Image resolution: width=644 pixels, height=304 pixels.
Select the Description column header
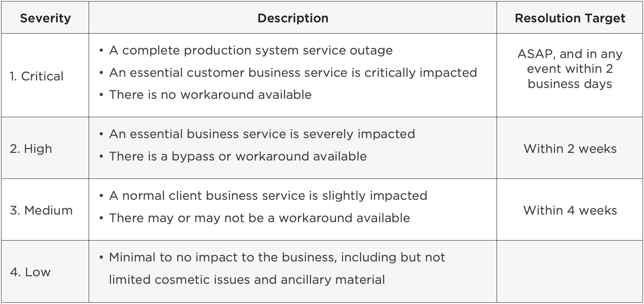tap(293, 18)
